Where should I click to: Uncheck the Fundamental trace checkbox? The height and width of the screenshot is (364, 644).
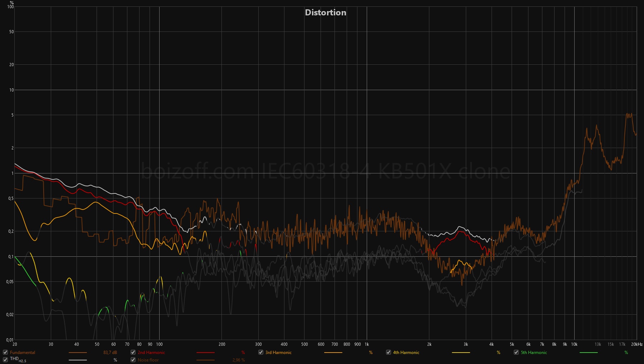tap(5, 352)
